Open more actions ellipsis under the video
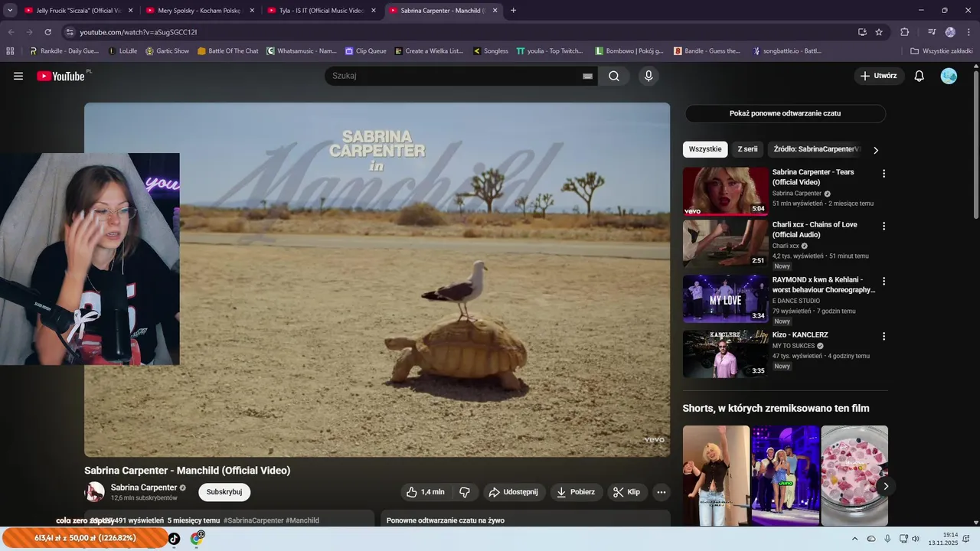 [x=661, y=492]
